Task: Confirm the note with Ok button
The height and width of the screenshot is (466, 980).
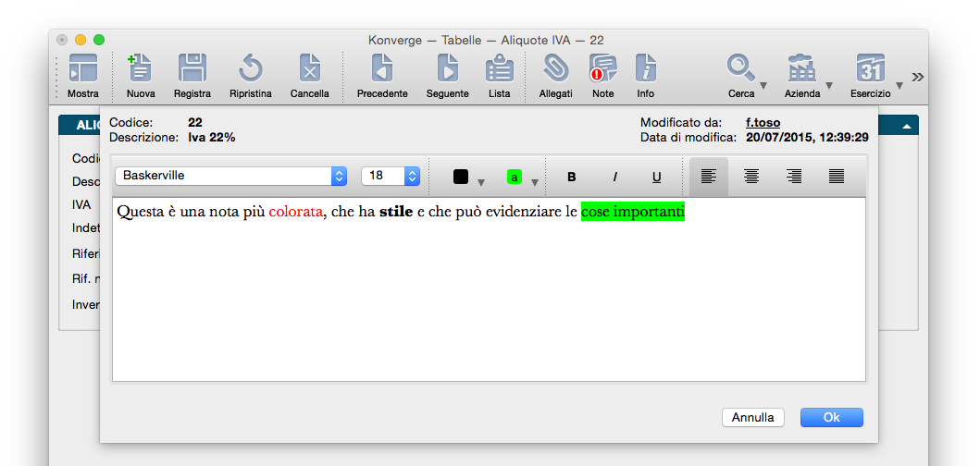Action: tap(831, 418)
